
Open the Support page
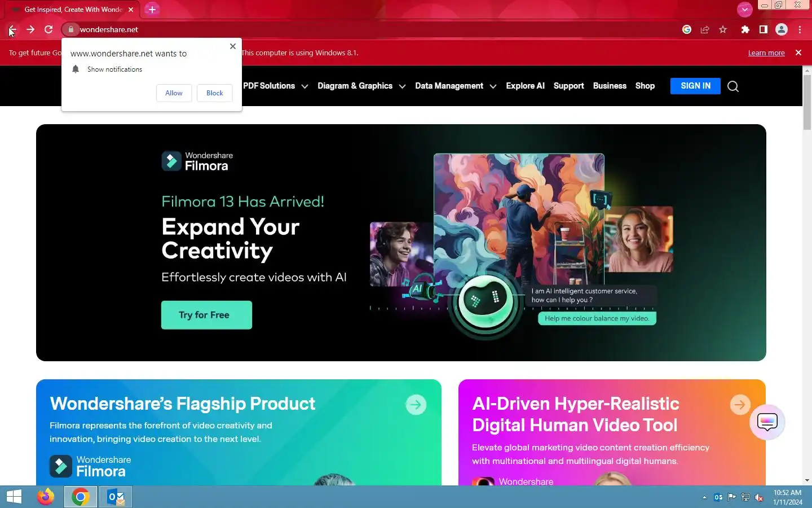568,86
